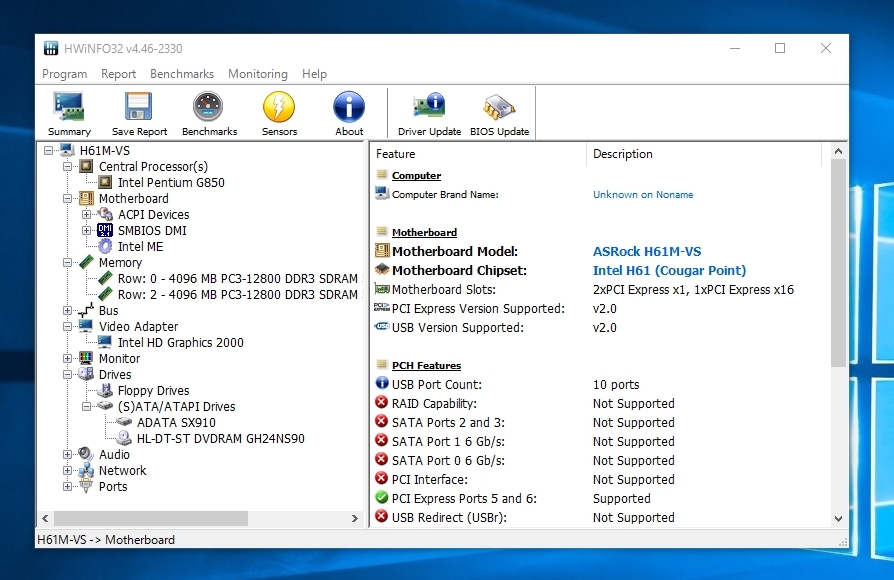The height and width of the screenshot is (580, 894).
Task: Collapse the Memory tree node
Action: tap(67, 262)
